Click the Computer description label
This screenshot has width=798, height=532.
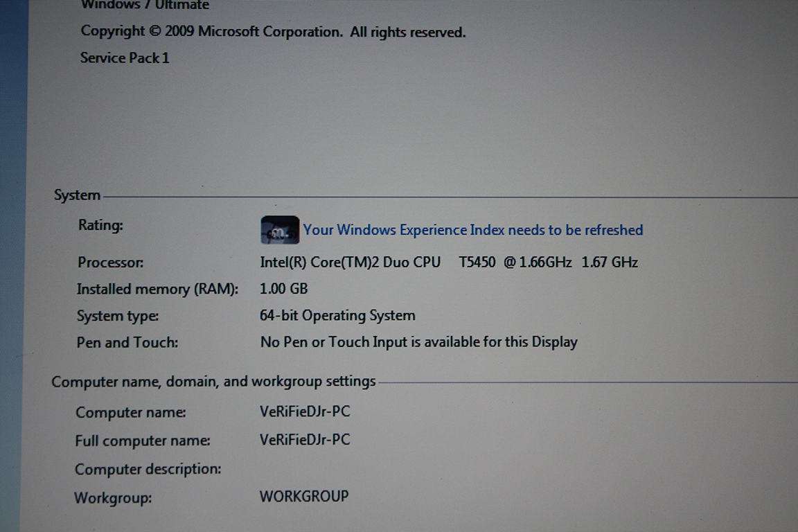[148, 470]
